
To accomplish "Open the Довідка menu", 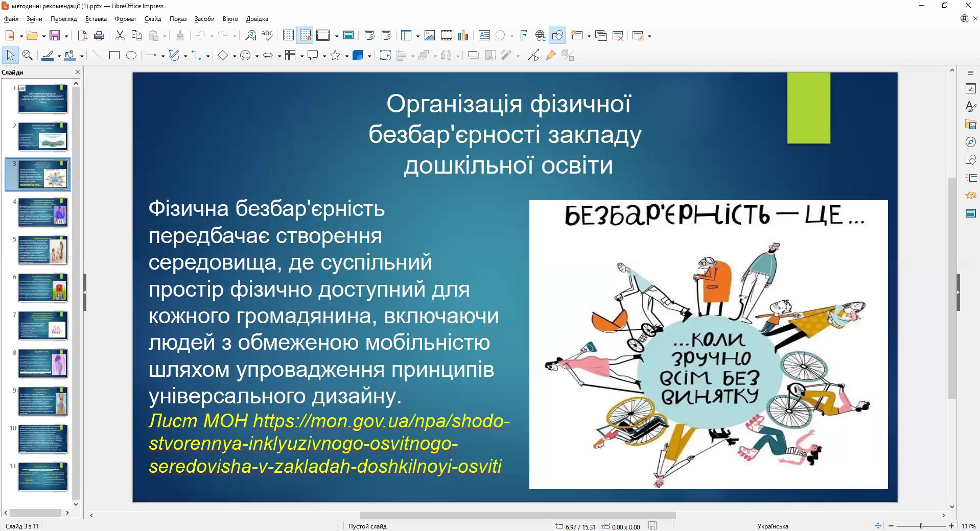I will (x=257, y=19).
